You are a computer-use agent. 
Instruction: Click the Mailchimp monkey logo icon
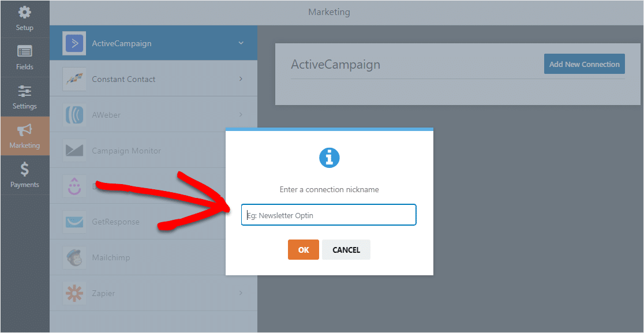click(x=74, y=257)
